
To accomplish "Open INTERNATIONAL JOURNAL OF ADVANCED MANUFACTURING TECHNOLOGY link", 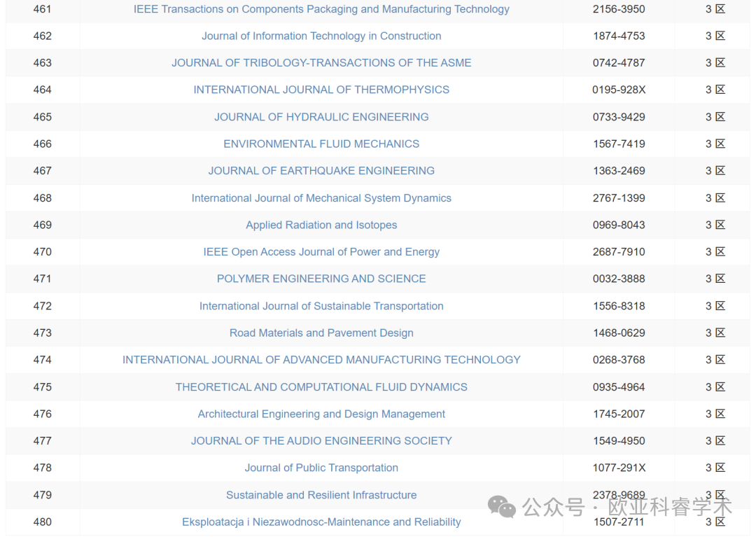I will click(321, 360).
